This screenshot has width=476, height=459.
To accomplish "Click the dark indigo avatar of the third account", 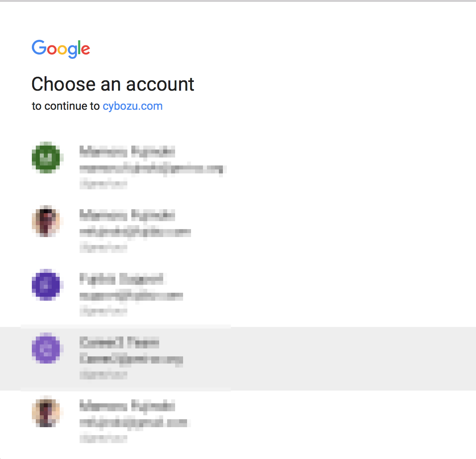I will (46, 285).
